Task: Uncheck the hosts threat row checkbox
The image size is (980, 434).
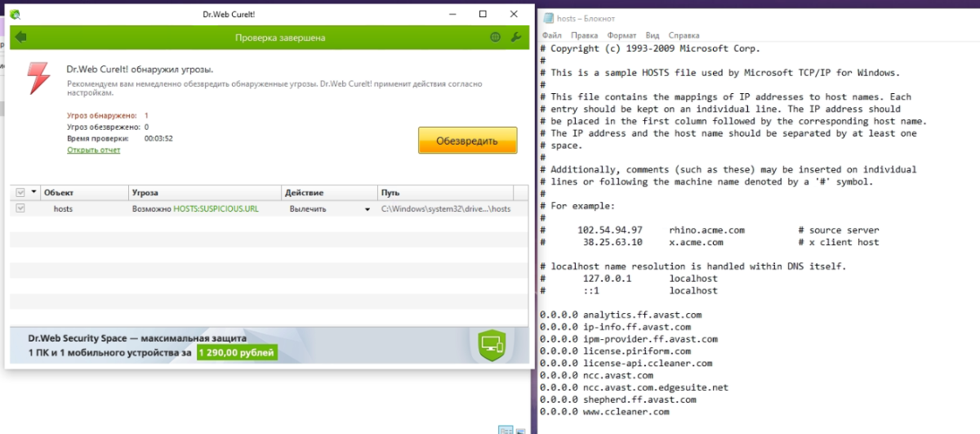Action: tap(20, 208)
